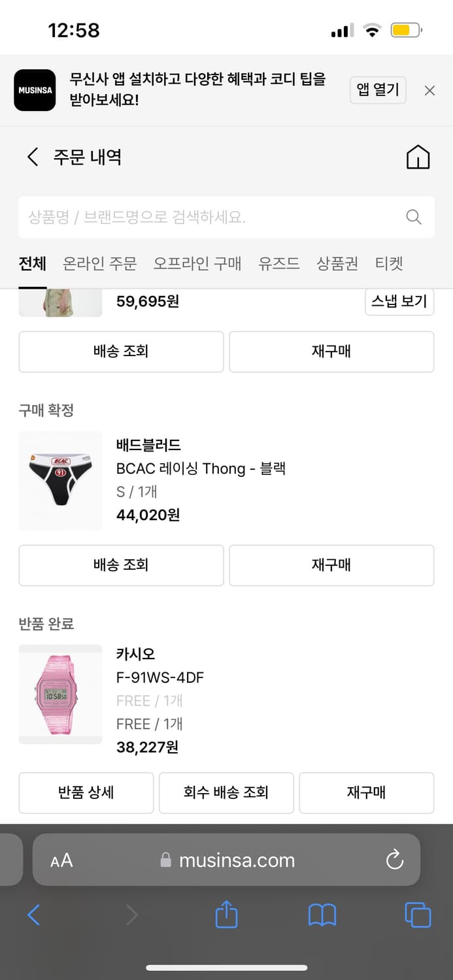Tap the Safari back navigation arrow
This screenshot has width=453, height=980.
pos(33,915)
